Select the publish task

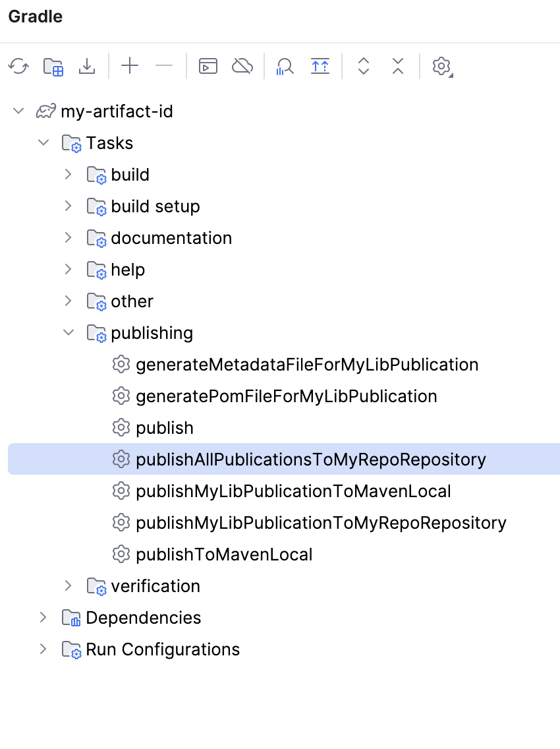[165, 427]
